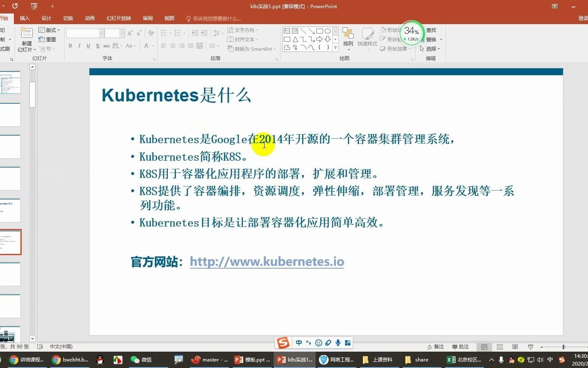Open the kubernetes.io hyperlink on slide
Image resolution: width=588 pixels, height=368 pixels.
click(x=267, y=261)
